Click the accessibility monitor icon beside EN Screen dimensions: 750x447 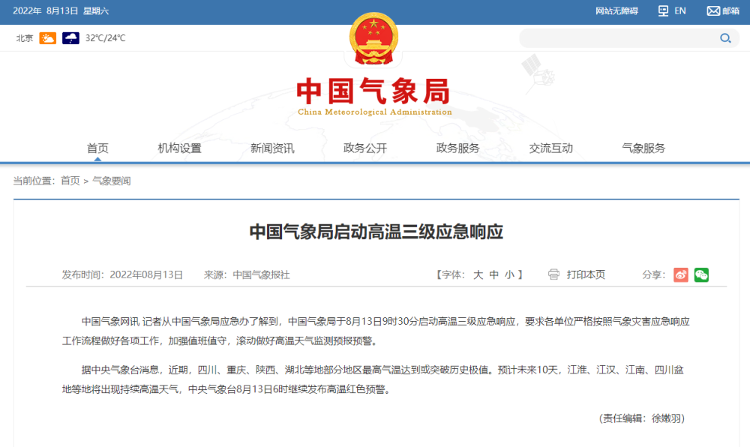point(663,11)
